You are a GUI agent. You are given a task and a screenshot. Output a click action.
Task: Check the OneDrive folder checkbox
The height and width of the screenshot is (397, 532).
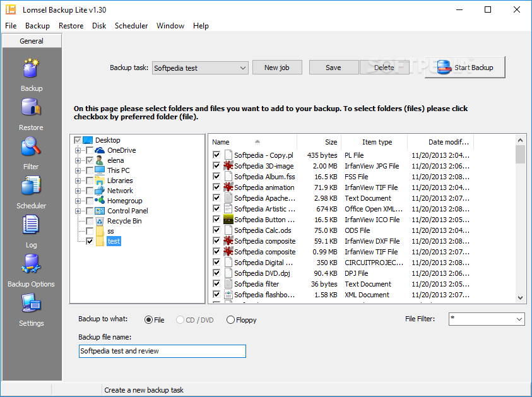click(90, 150)
